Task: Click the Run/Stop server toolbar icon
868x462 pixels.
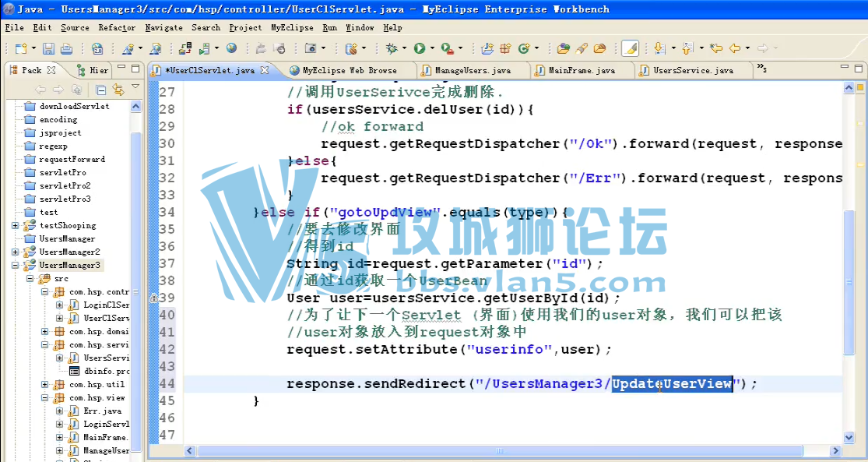Action: point(204,49)
